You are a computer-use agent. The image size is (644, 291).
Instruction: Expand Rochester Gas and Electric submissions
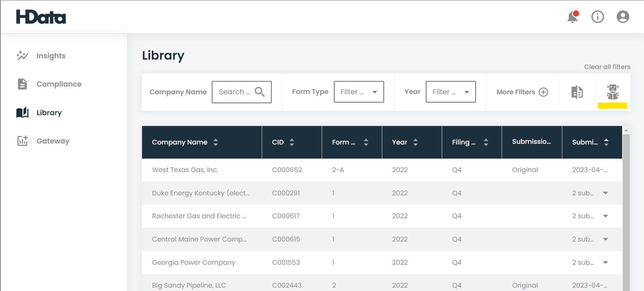(605, 216)
